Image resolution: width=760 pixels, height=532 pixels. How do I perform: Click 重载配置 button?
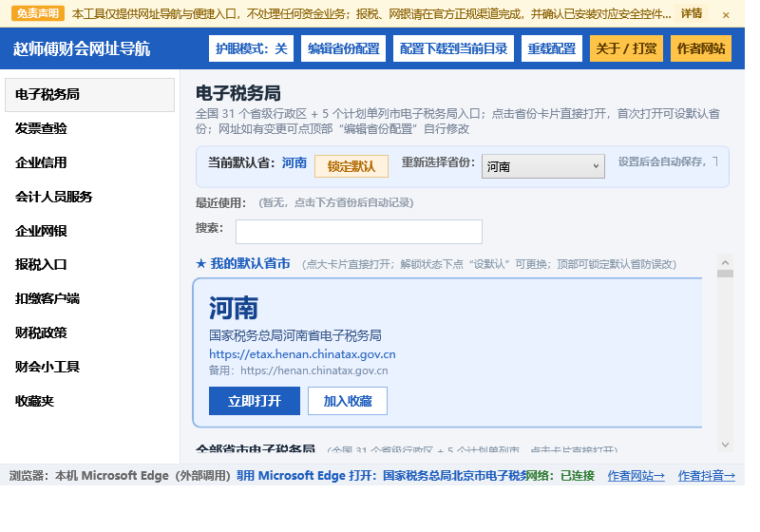[x=552, y=48]
